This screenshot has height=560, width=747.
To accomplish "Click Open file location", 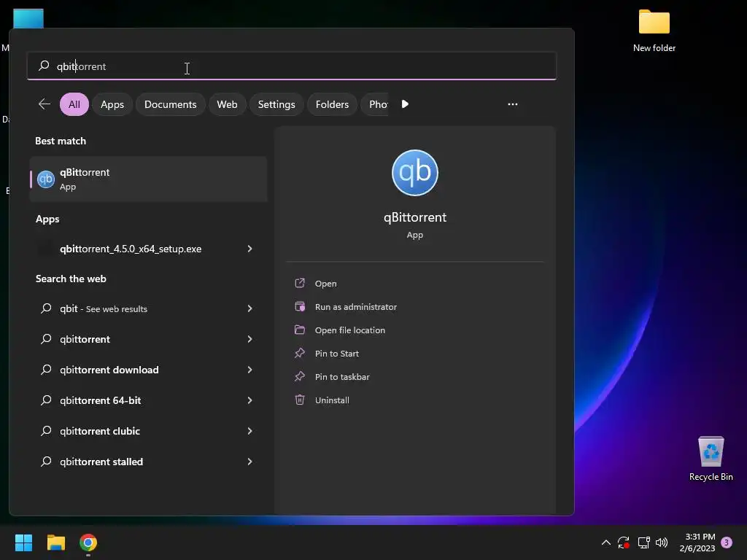I will (x=349, y=330).
